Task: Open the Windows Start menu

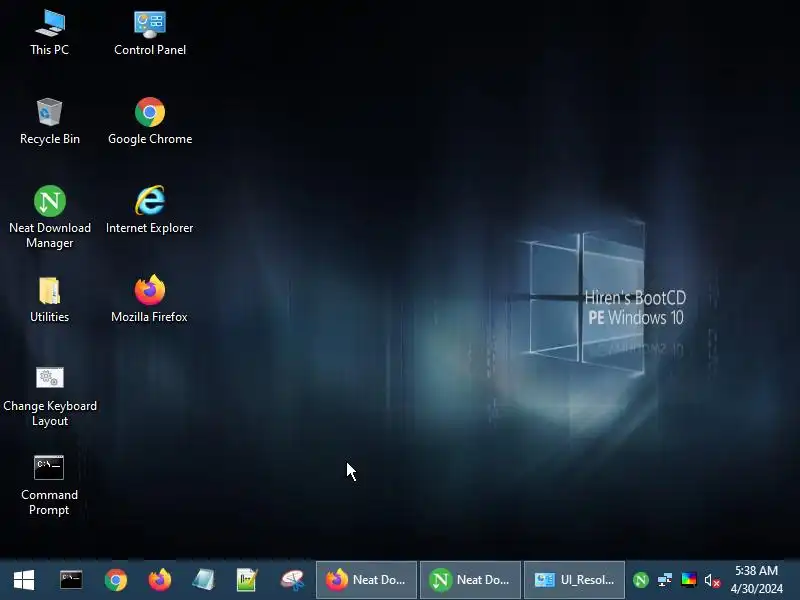Action: 24,580
